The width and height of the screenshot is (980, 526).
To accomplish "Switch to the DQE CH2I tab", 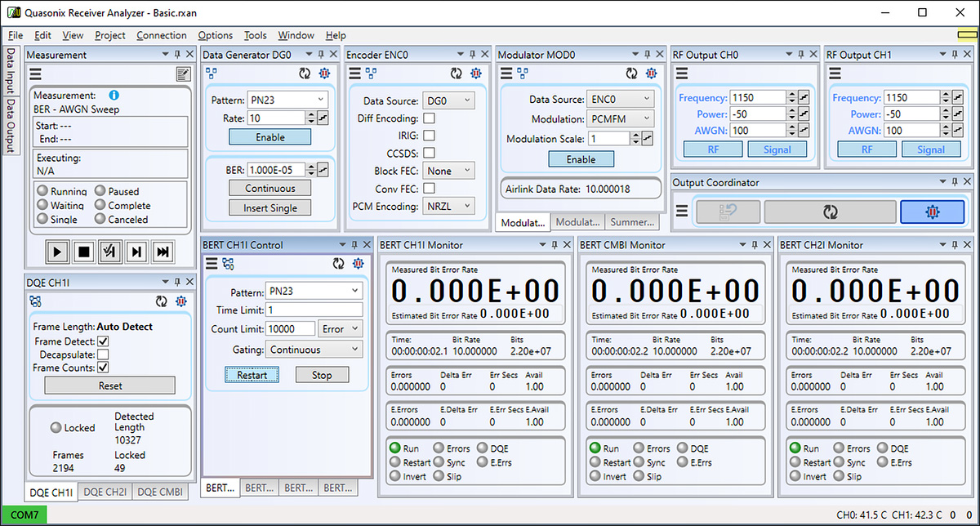I will [x=105, y=492].
